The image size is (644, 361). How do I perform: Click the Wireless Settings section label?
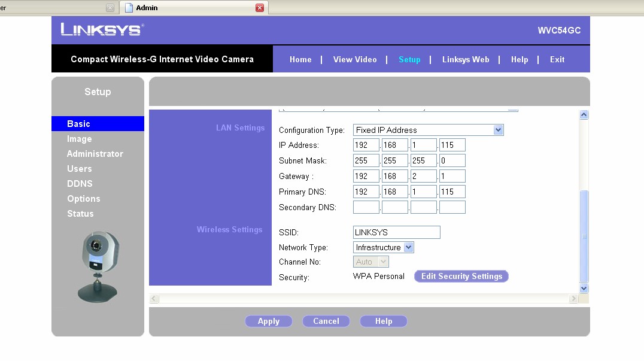(x=230, y=229)
